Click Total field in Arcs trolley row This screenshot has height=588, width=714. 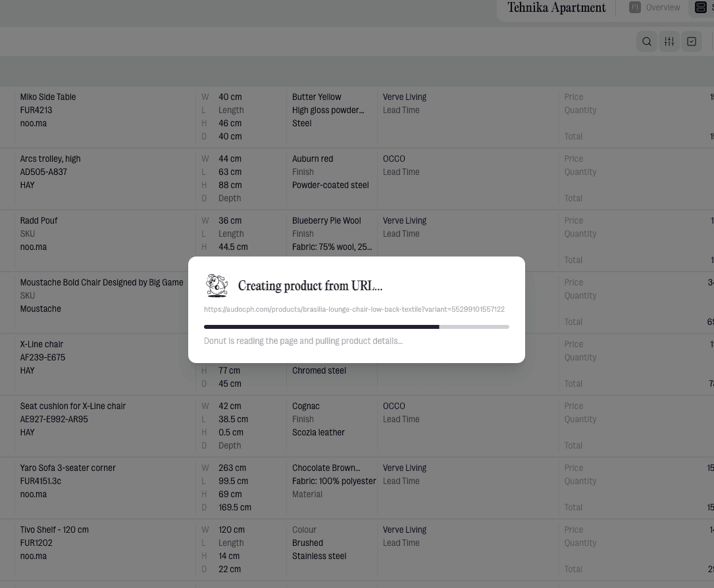point(573,199)
